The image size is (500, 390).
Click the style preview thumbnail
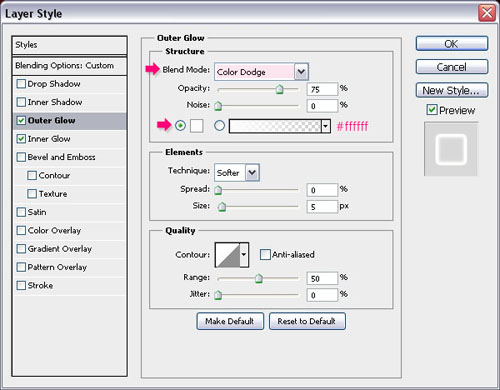451,149
